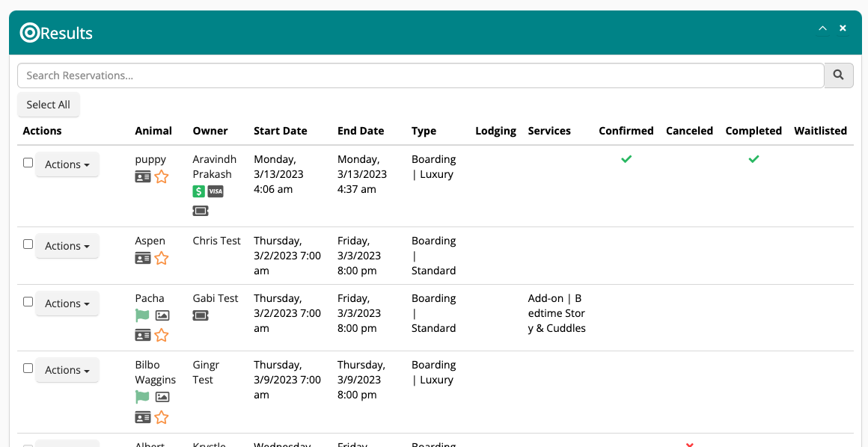Click the ID card icon under Bilbo Waggins
The height and width of the screenshot is (447, 868).
click(143, 417)
